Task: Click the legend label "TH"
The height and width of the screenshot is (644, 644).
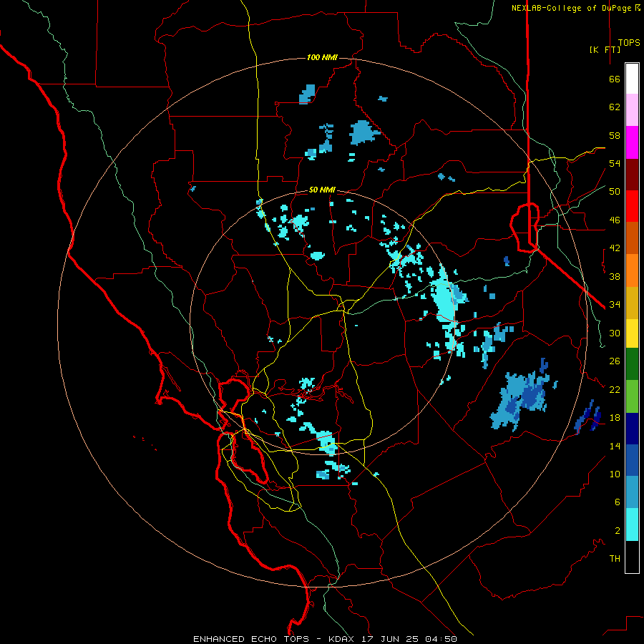Action: pos(615,559)
